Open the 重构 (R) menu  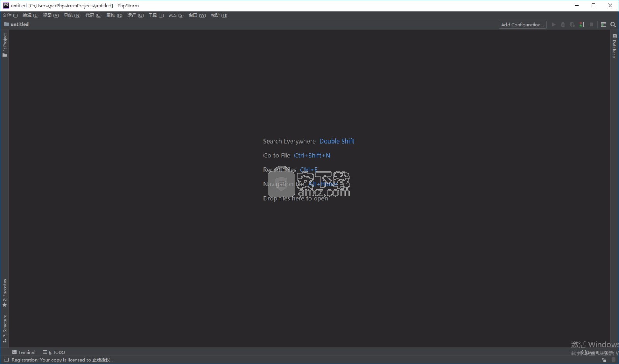pos(114,15)
